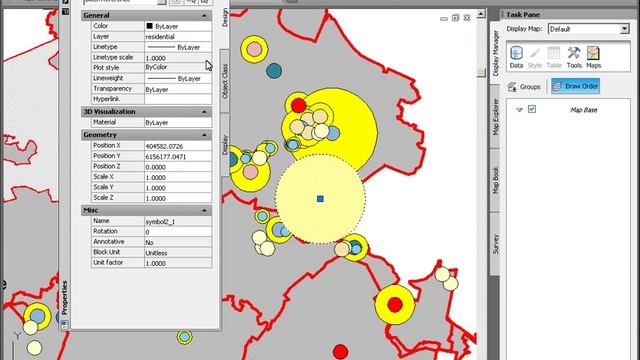This screenshot has height=360, width=640.
Task: Click the Annotative value No
Action: [x=178, y=242]
